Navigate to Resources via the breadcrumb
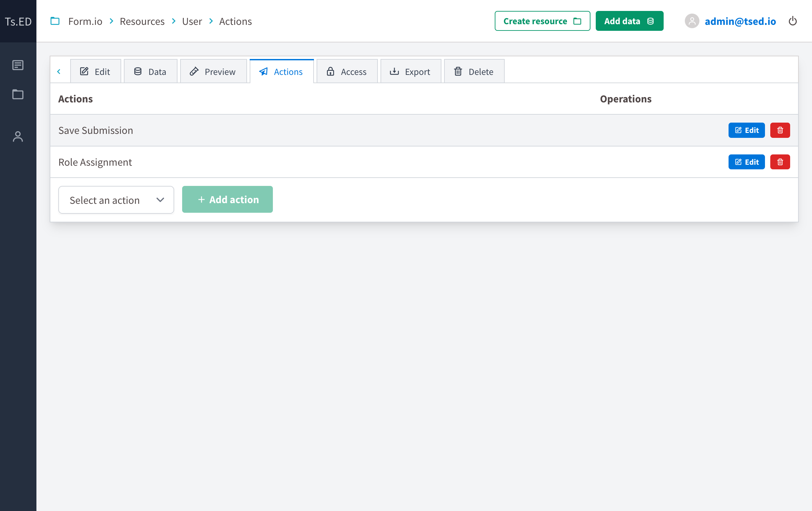The image size is (812, 511). click(x=142, y=21)
